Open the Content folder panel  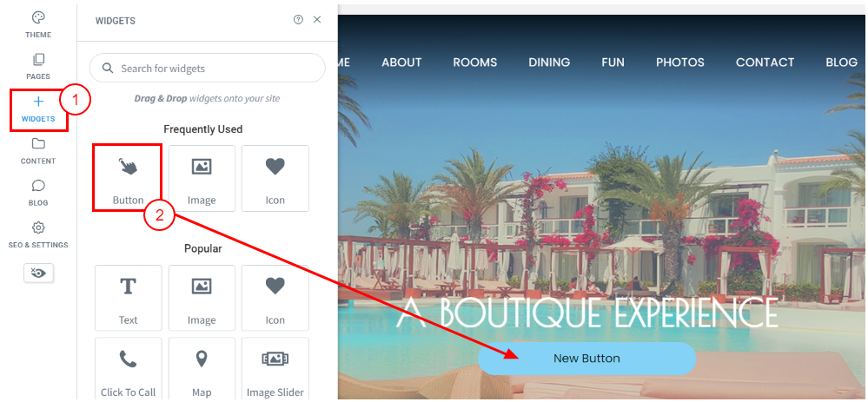point(38,151)
